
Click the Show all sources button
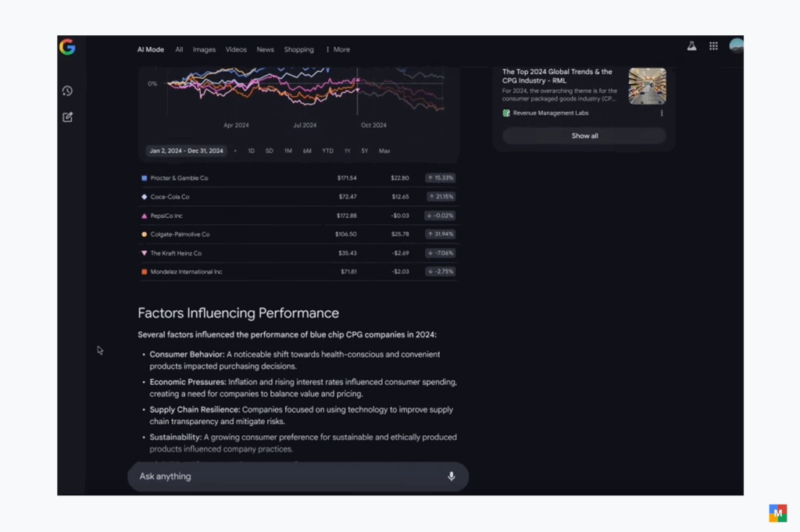(584, 136)
